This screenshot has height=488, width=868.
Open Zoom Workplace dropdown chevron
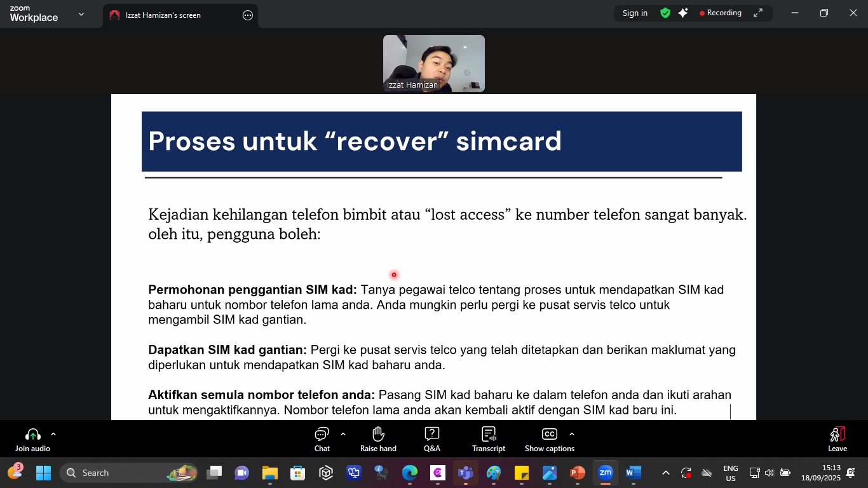point(81,14)
